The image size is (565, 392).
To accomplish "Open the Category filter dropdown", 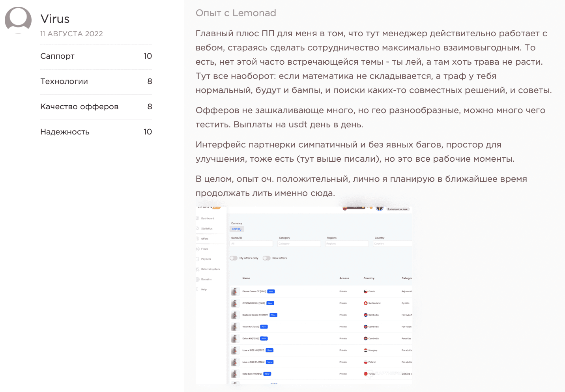I will point(299,244).
